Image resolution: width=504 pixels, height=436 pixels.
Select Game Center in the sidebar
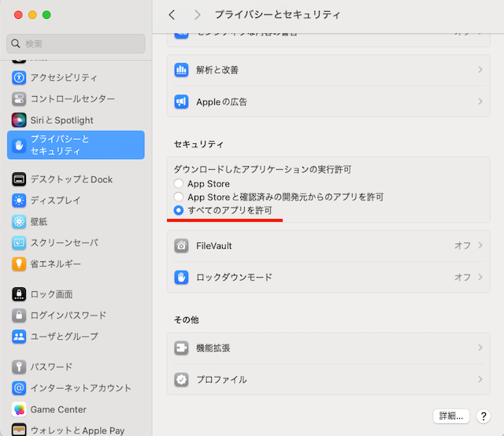(76, 409)
